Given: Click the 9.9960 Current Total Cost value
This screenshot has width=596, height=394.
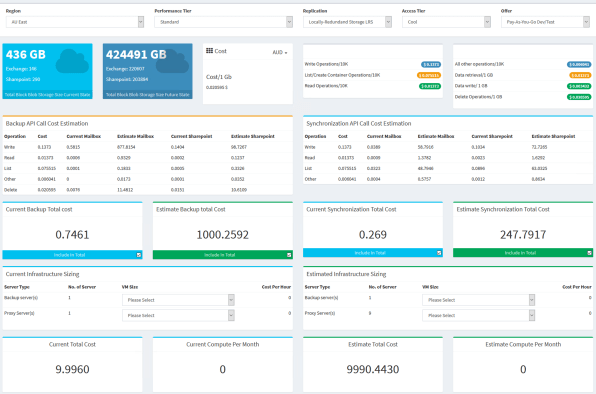Looking at the screenshot, I should [x=72, y=369].
